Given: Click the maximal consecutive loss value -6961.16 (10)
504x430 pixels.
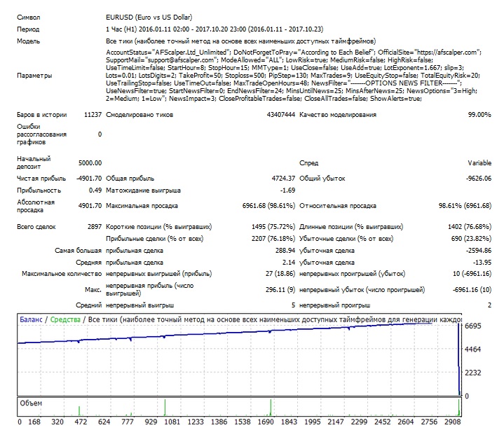Looking at the screenshot, I should coord(472,290).
